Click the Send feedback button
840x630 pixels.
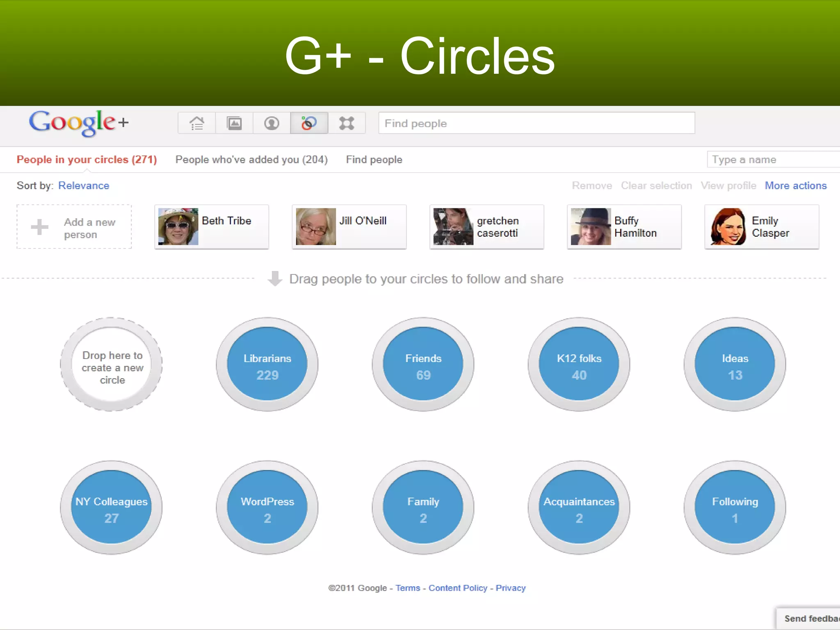(808, 618)
